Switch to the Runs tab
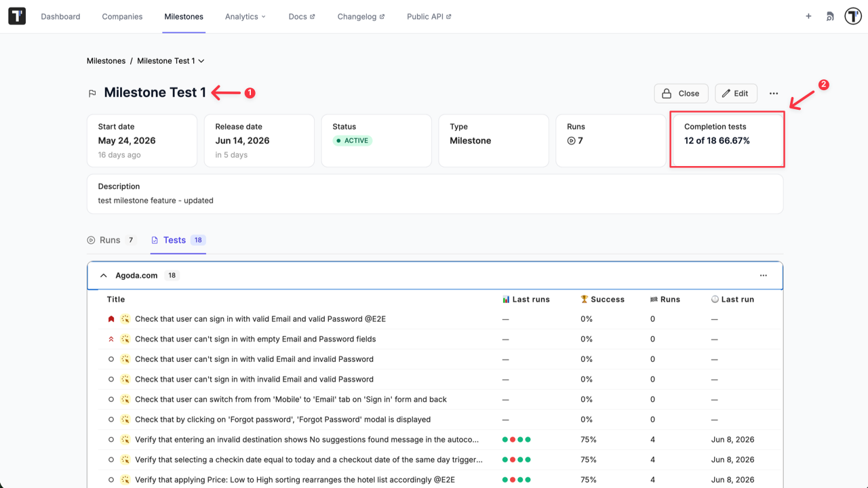The image size is (868, 488). click(x=112, y=240)
